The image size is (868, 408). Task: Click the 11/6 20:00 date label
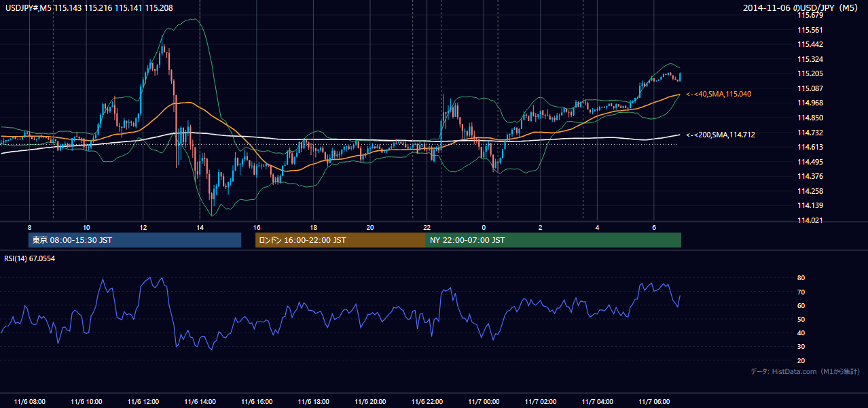pyautogui.click(x=370, y=401)
